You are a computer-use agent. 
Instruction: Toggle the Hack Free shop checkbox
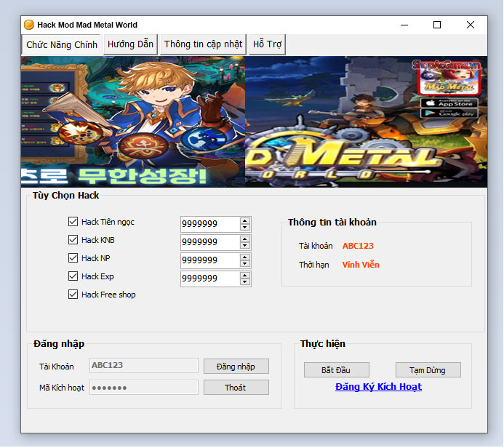(73, 295)
